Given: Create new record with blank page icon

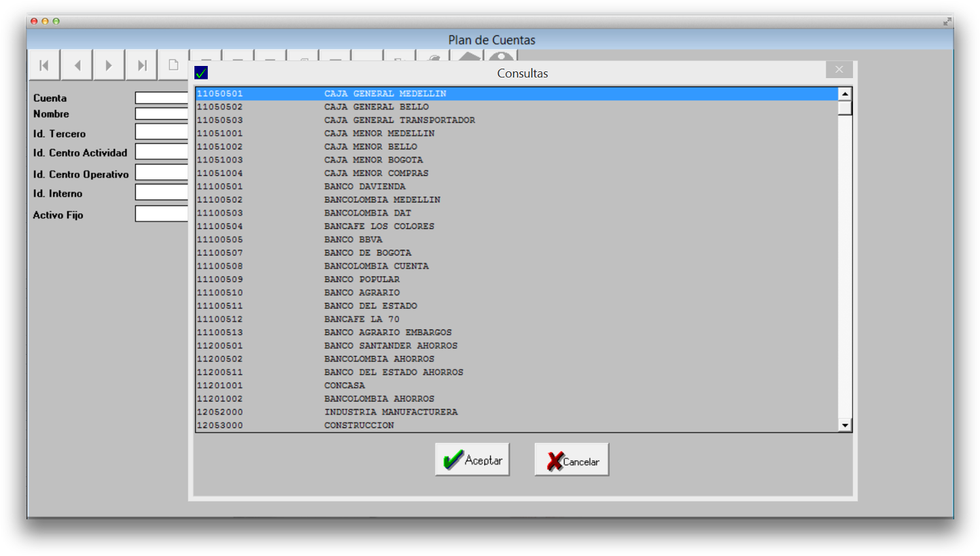Looking at the screenshot, I should 173,65.
